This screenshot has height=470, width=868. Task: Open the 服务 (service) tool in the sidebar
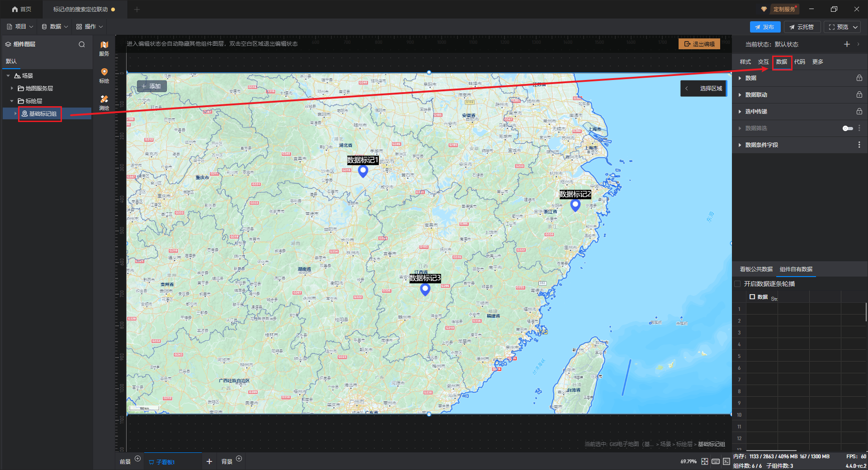coord(104,48)
